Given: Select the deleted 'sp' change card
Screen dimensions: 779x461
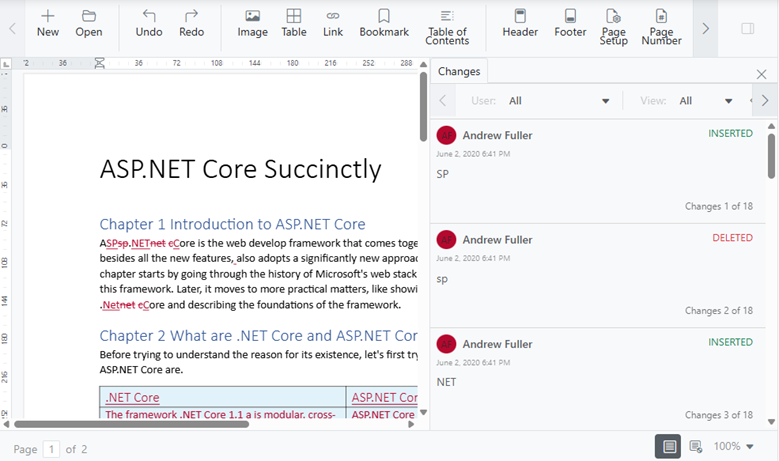Looking at the screenshot, I should coord(598,276).
